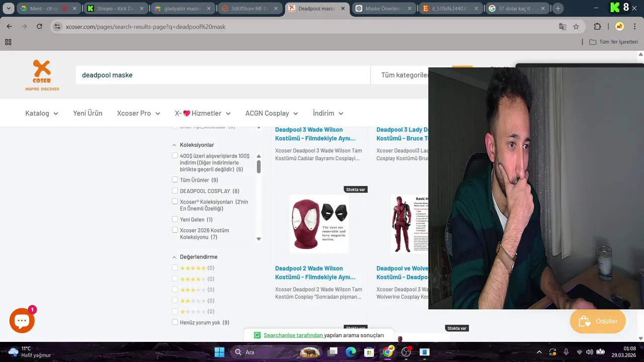Open the Tüm kategoriler dropdown

tap(404, 75)
